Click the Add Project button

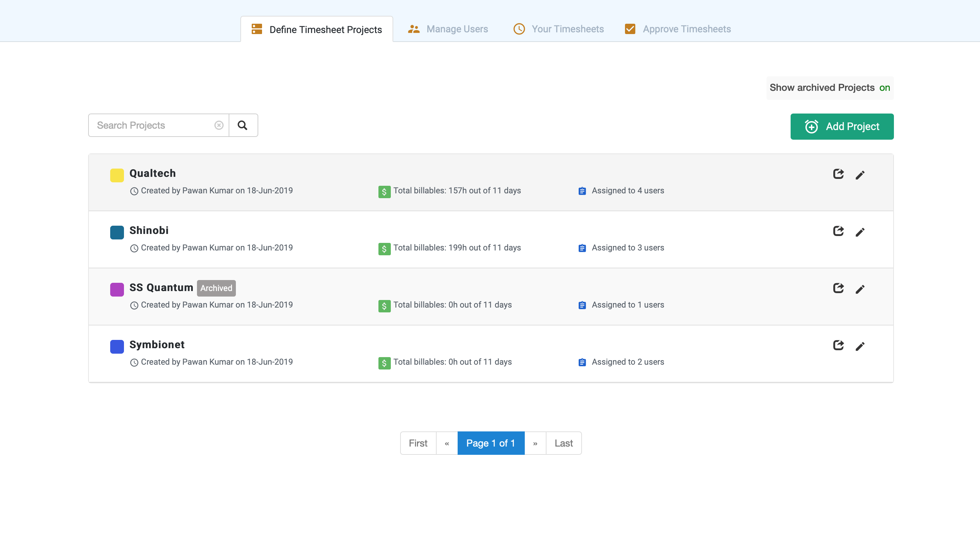click(x=842, y=126)
